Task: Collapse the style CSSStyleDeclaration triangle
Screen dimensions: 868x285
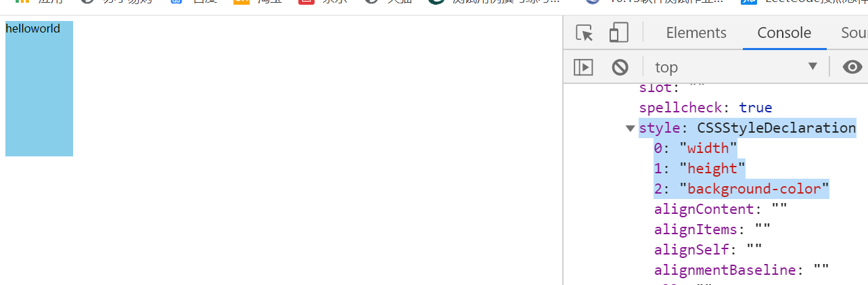Action: click(x=631, y=128)
